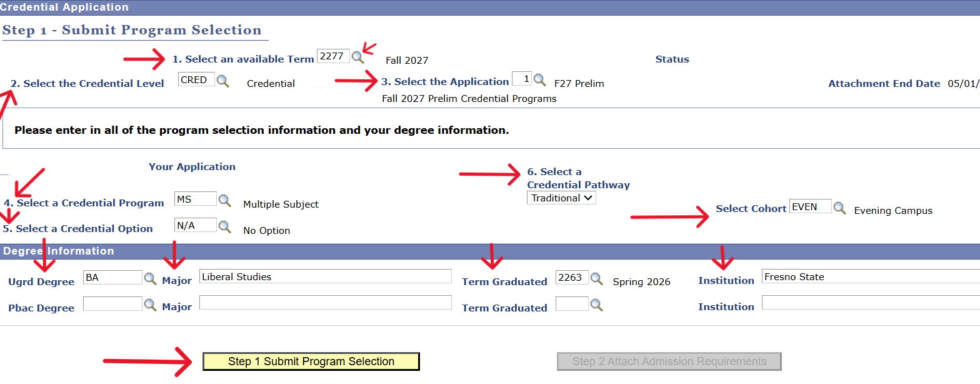
Task: Open the Credential Option lookup magnifier
Action: pos(224,226)
